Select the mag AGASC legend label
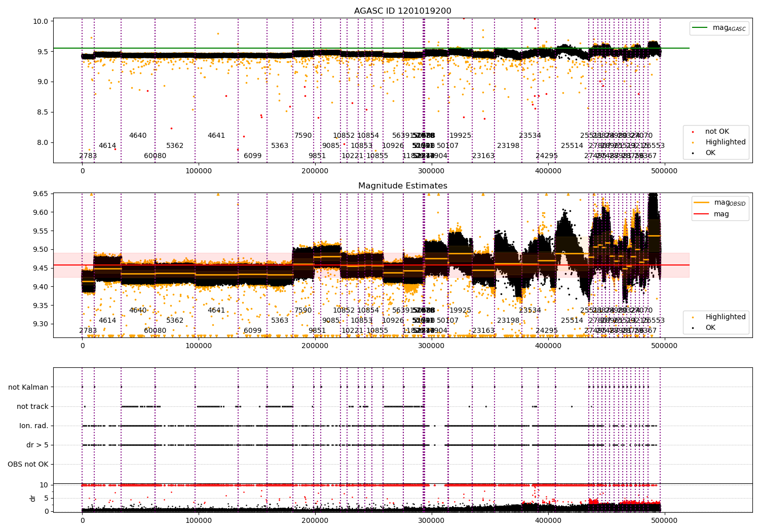Screen dimensions: 760x532 point(729,28)
